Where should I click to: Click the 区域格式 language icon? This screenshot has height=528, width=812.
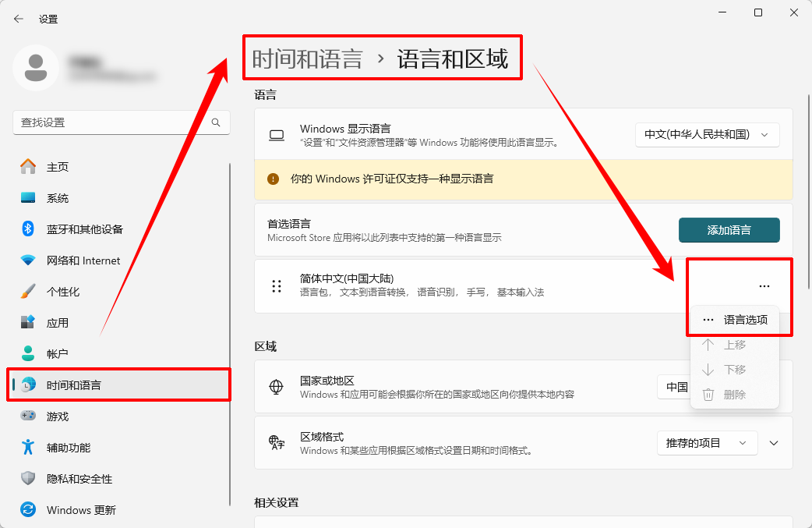click(277, 442)
